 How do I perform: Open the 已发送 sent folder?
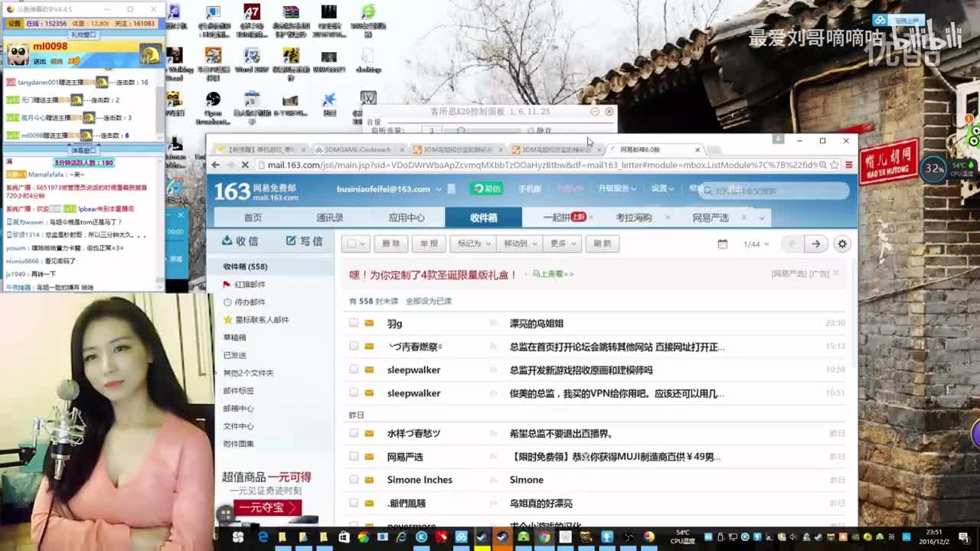point(234,355)
